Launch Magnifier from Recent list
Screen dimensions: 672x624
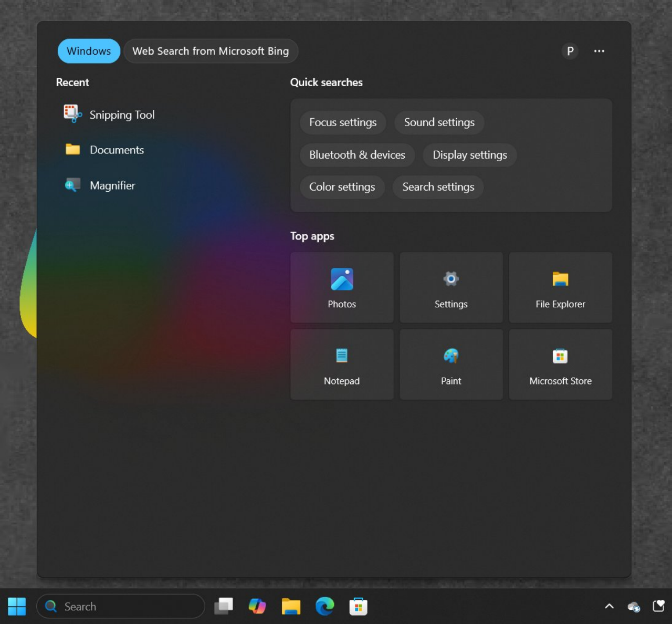[100, 185]
